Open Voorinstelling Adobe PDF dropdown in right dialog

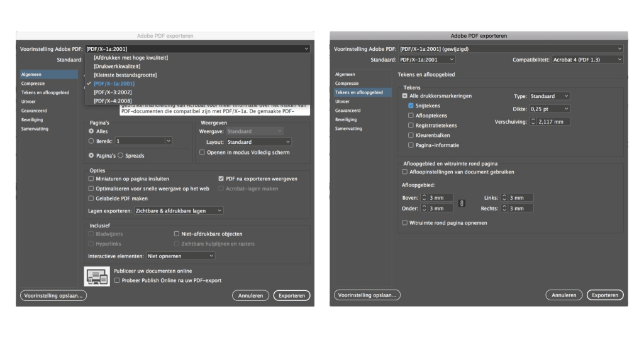[x=511, y=49]
